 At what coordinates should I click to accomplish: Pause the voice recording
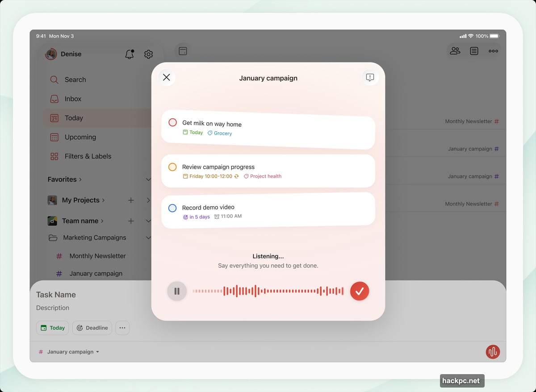[x=177, y=291]
